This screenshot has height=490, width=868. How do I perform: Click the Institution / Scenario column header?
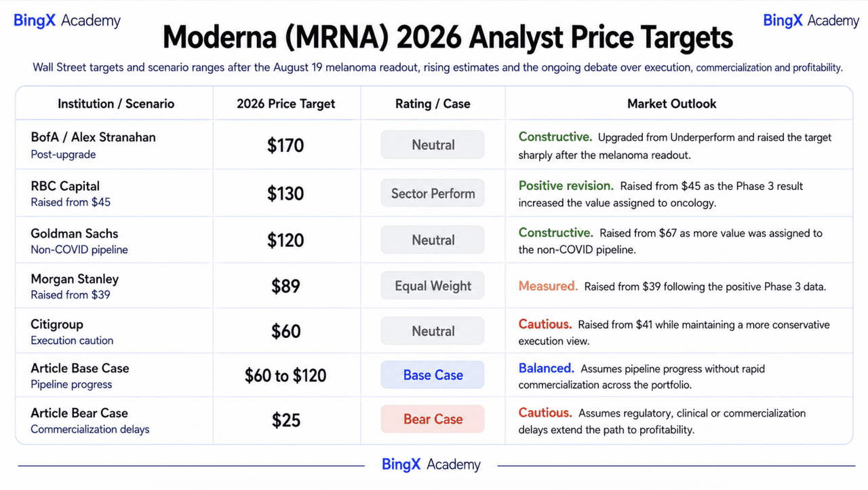coord(116,104)
